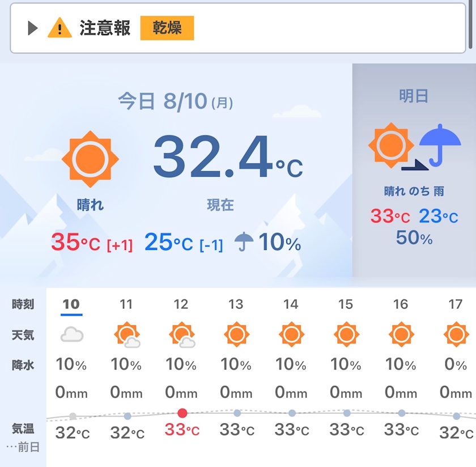Viewport: 476px width, 467px height.
Task: Click the yellow warning triangle icon
Action: tap(60, 28)
